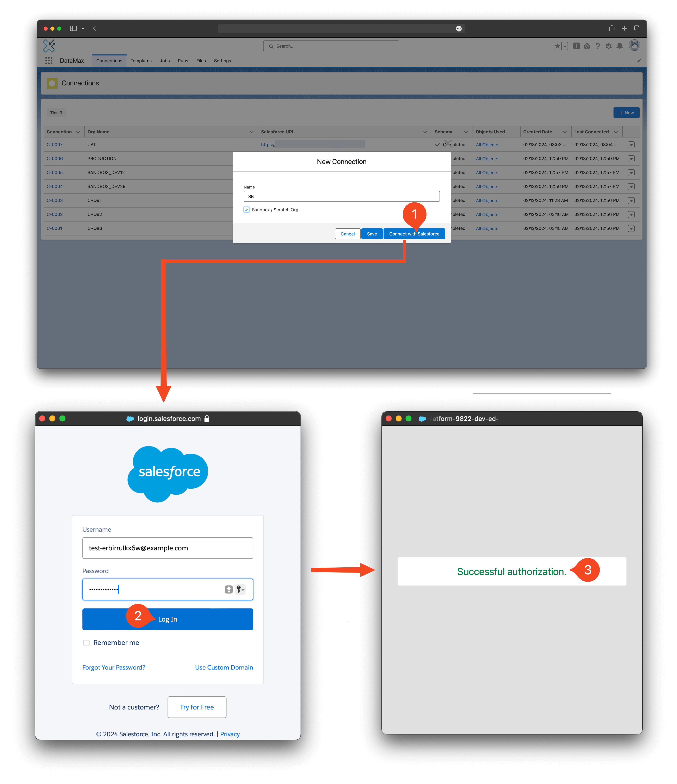Click the connection Name input field
Viewport: 677px width, 784px height.
pyautogui.click(x=341, y=196)
